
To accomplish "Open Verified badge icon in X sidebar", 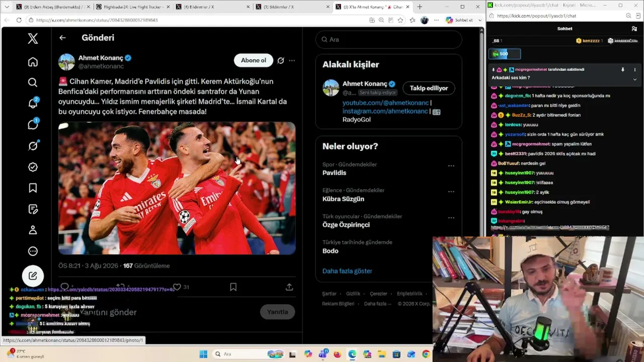I will 33,167.
